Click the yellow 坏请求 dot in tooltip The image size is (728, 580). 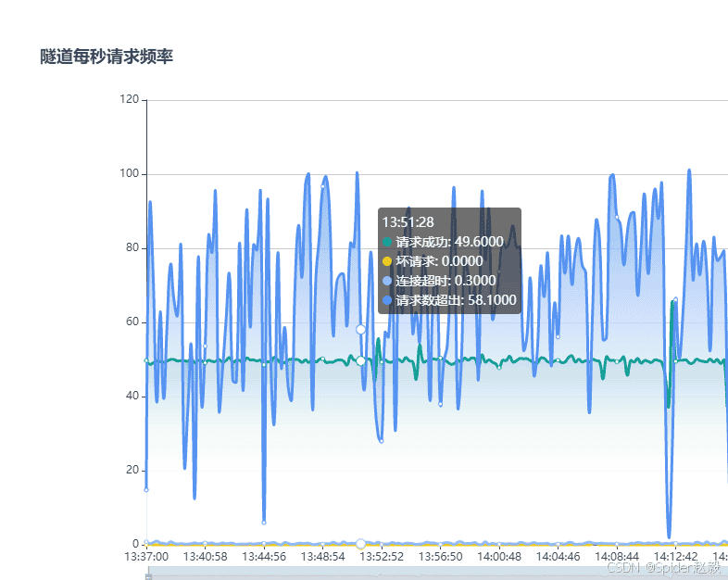pyautogui.click(x=387, y=261)
